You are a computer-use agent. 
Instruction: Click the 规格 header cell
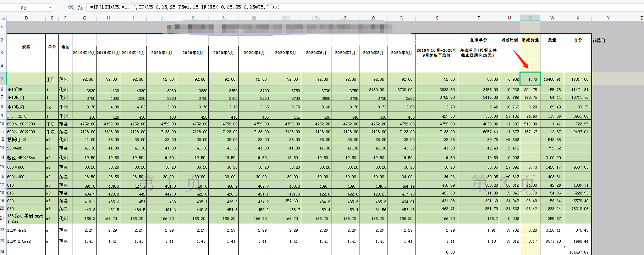tap(26, 46)
